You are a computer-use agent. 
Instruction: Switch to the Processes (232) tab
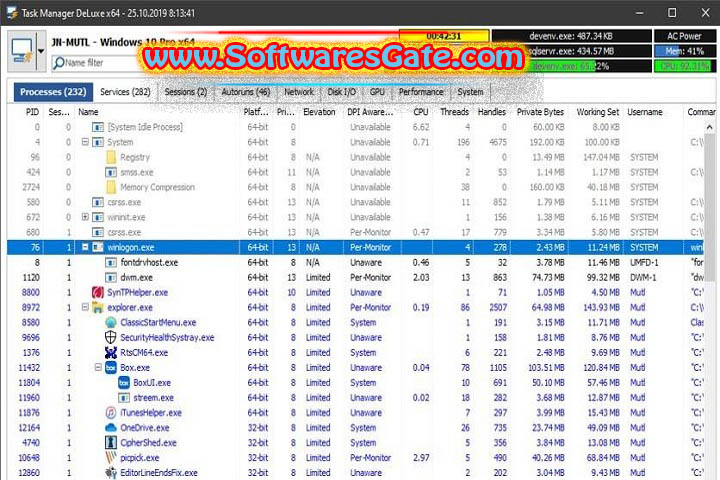(x=53, y=92)
